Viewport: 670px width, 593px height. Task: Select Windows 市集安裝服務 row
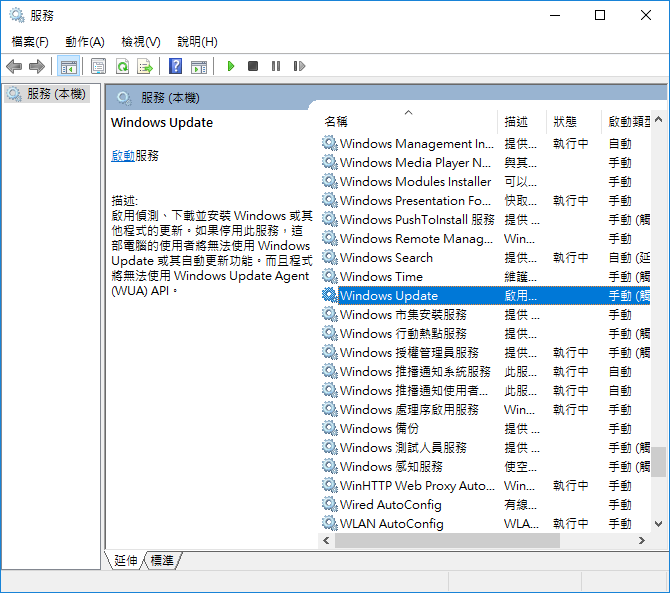[x=486, y=315]
